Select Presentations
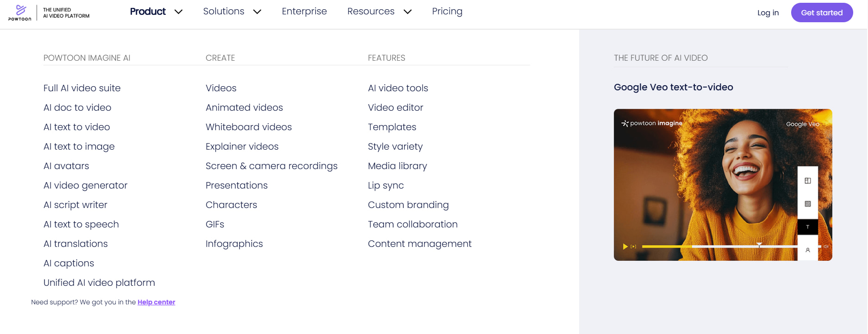The image size is (868, 334). [237, 185]
